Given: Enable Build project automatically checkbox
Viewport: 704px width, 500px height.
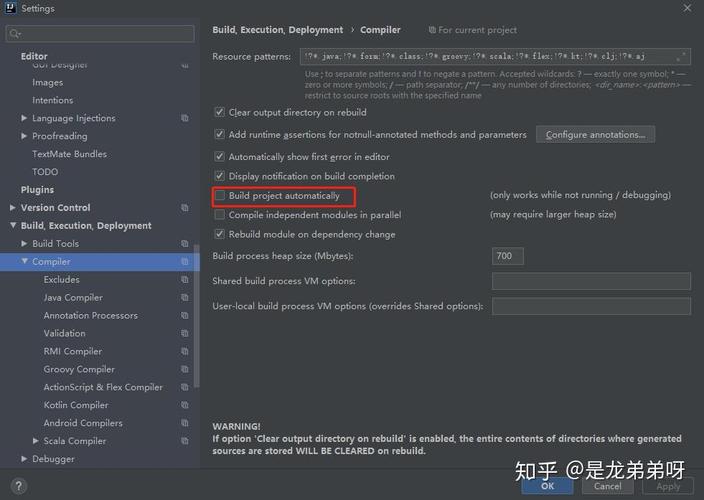Looking at the screenshot, I should (x=220, y=196).
